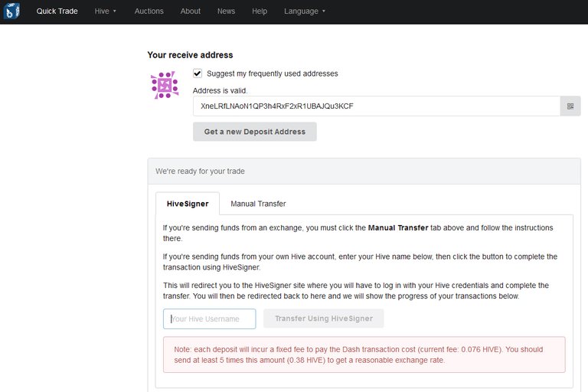Click Get a new Deposit Address button
The image size is (588, 392).
(x=255, y=132)
